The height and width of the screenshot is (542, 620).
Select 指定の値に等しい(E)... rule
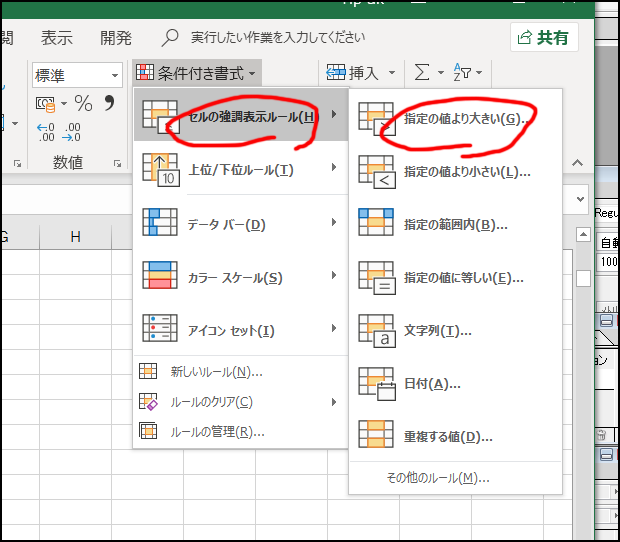point(455,278)
